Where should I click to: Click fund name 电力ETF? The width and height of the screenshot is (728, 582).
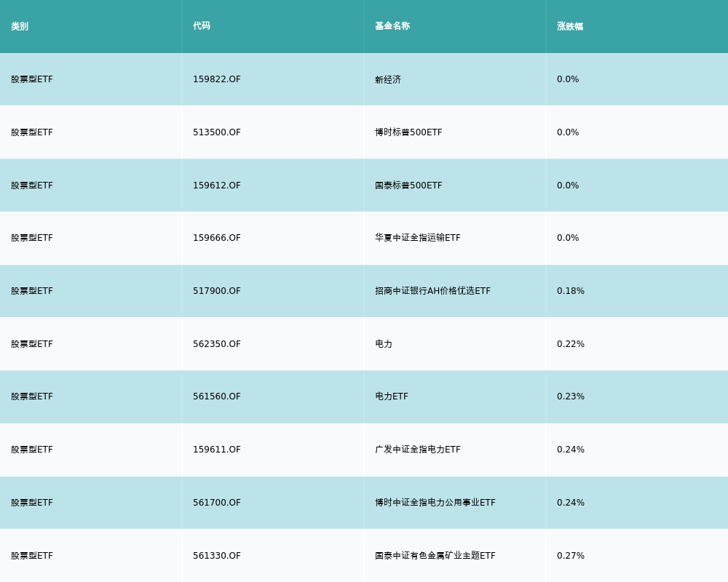click(392, 396)
